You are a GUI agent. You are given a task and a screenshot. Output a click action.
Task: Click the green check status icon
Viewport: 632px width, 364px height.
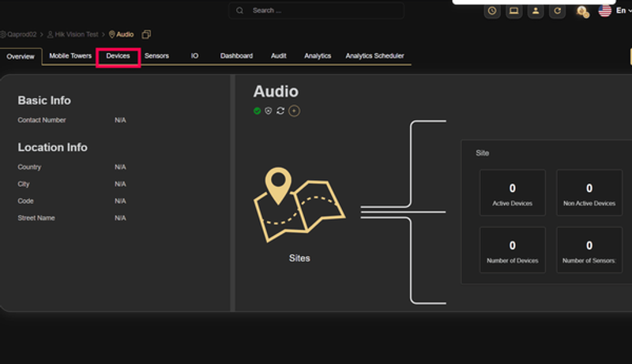point(257,111)
